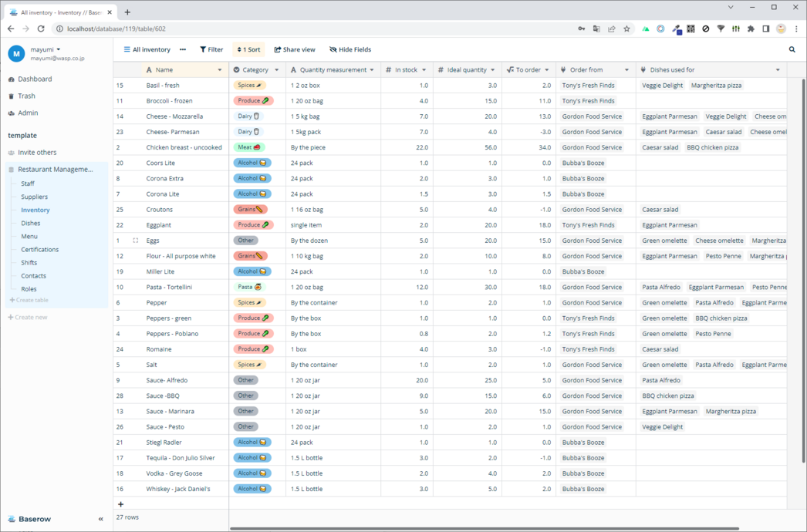Click the share page icon in address bar
This screenshot has height=532, width=807.
(x=612, y=29)
